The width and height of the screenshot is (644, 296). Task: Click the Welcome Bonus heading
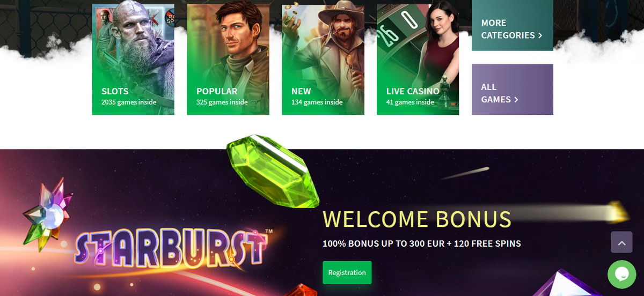[x=417, y=219]
